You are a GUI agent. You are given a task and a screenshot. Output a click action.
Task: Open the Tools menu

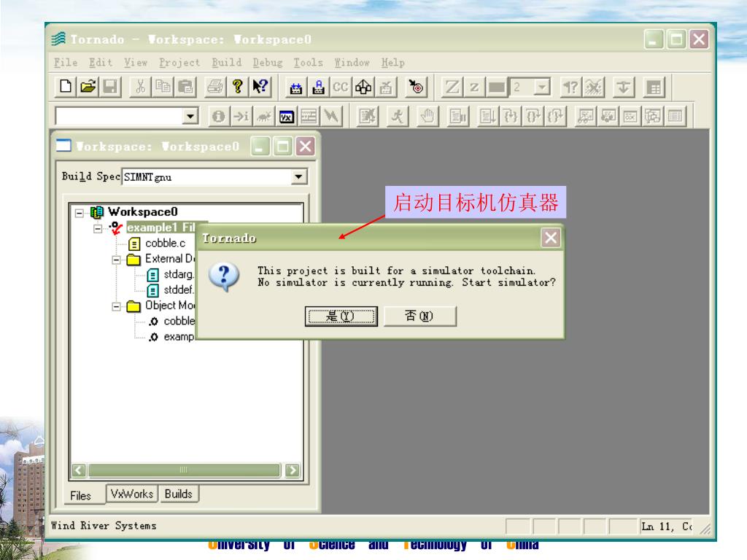pos(309,63)
